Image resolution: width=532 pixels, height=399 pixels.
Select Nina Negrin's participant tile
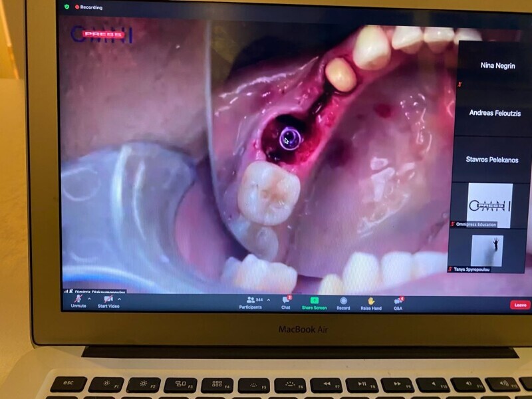coord(491,66)
